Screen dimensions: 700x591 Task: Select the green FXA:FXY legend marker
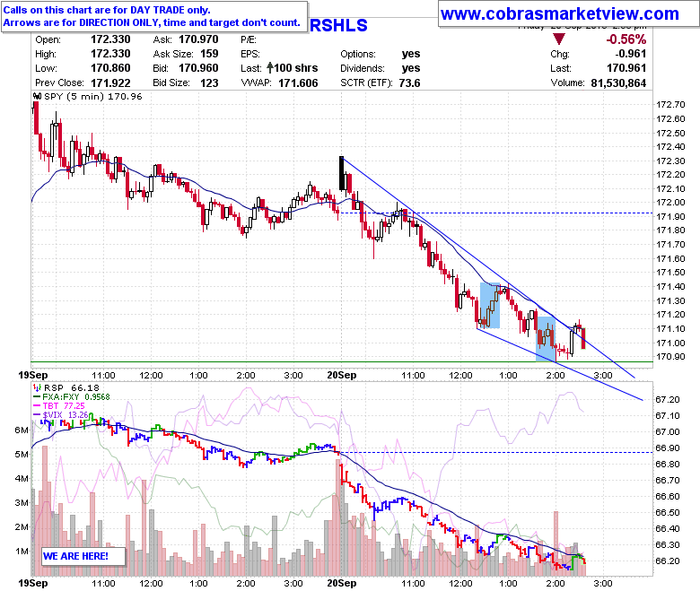pyautogui.click(x=37, y=397)
